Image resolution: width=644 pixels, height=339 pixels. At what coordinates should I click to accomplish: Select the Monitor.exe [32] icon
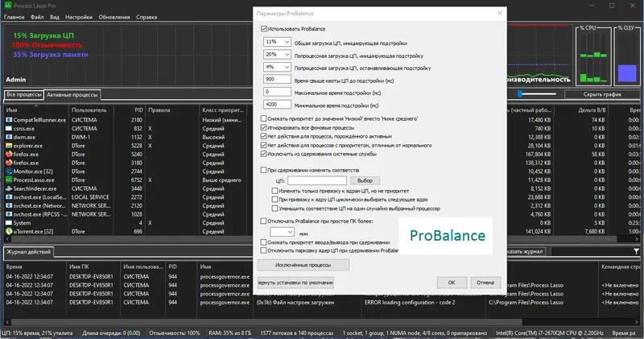pyautogui.click(x=9, y=172)
